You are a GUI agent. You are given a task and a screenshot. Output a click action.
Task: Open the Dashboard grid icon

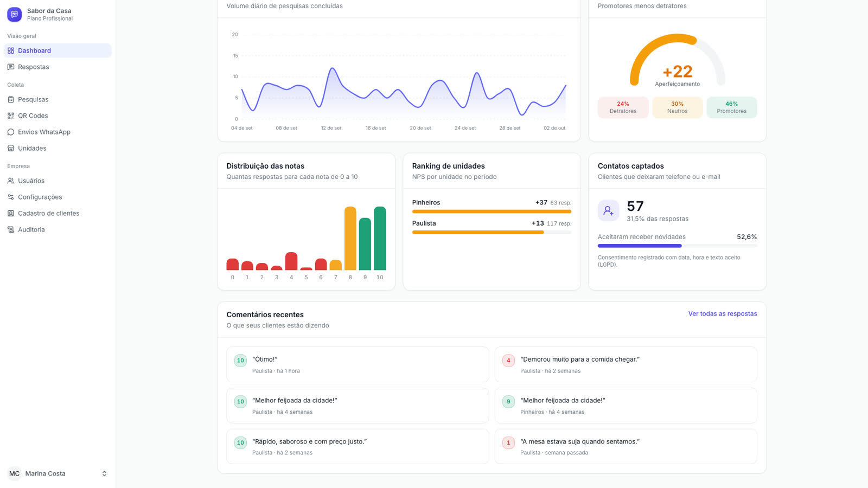point(11,50)
